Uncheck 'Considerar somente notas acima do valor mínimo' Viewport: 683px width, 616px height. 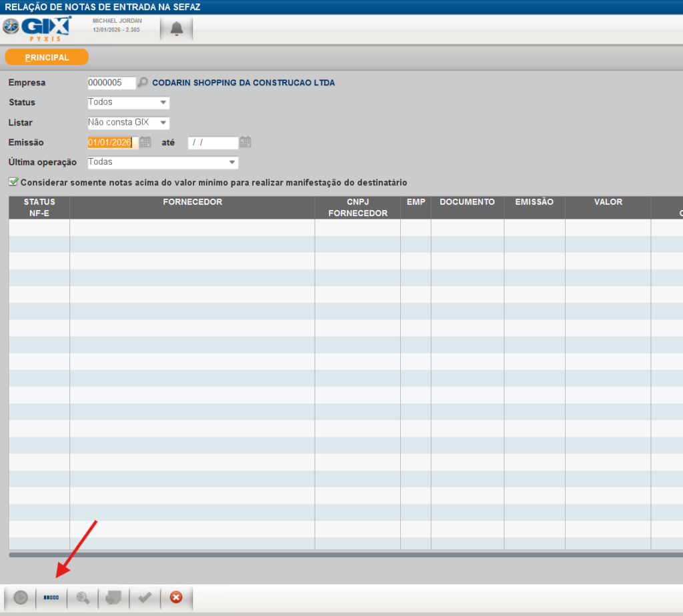[13, 182]
